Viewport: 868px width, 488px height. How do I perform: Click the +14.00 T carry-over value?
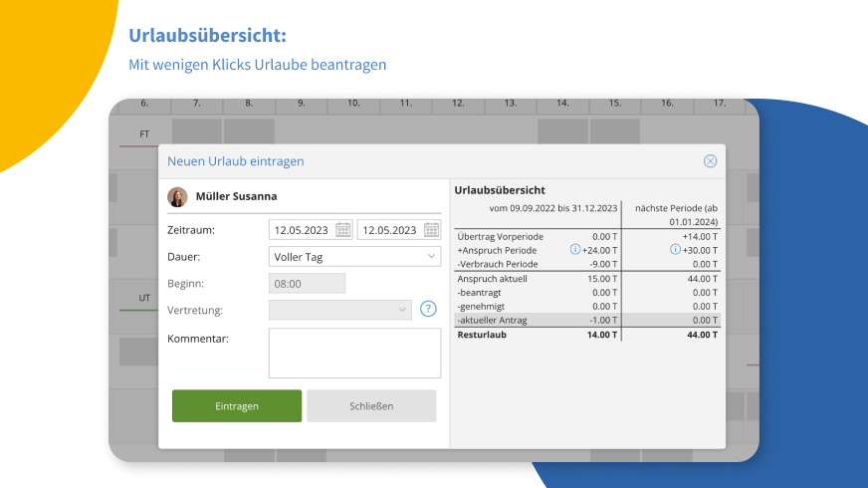point(700,236)
